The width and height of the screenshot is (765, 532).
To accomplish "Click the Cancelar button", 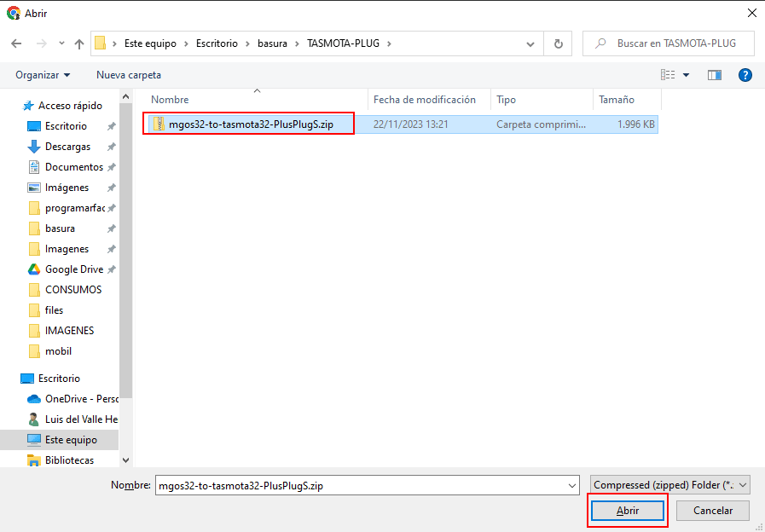I will click(712, 510).
